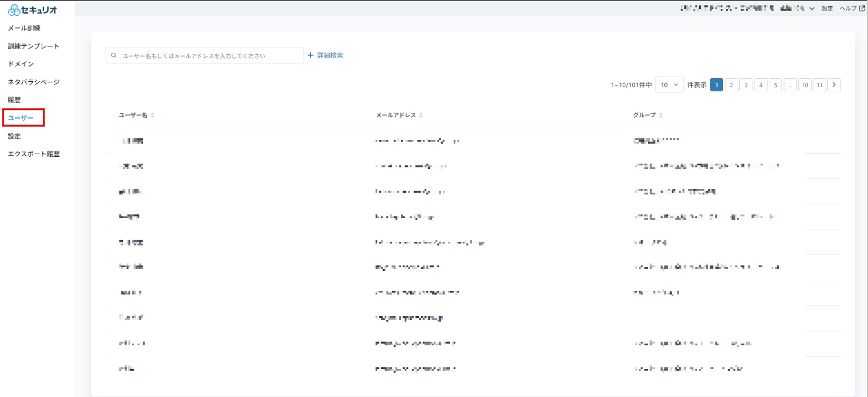
Task: Jump to page 11 of results
Action: coord(819,84)
